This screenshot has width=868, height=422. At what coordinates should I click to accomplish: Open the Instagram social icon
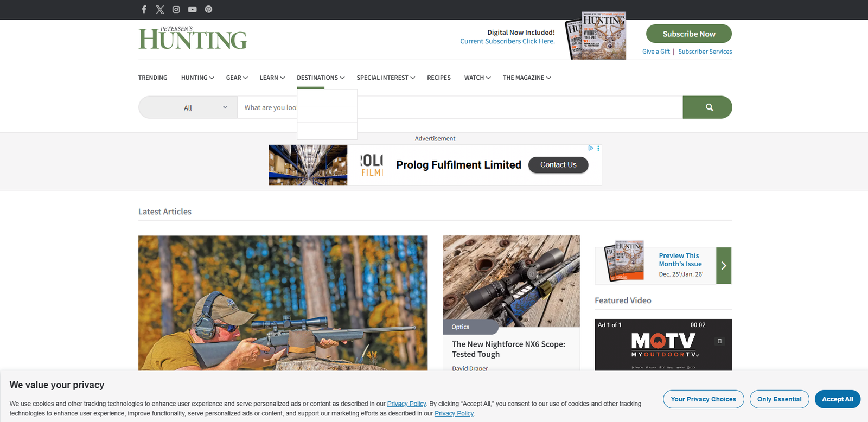pos(176,9)
